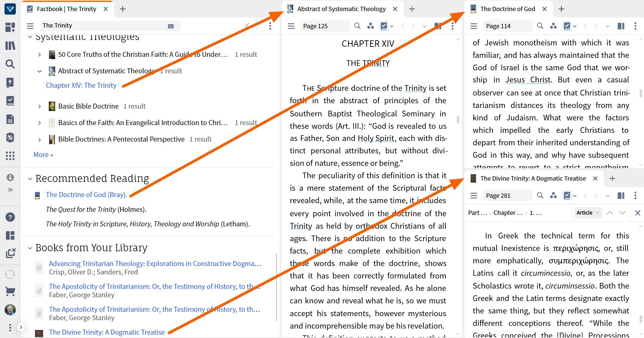Viewport: 644px width, 338px height.
Task: Toggle parallel resources icon in Abstract of Systematic Theology
Action: (370, 26)
